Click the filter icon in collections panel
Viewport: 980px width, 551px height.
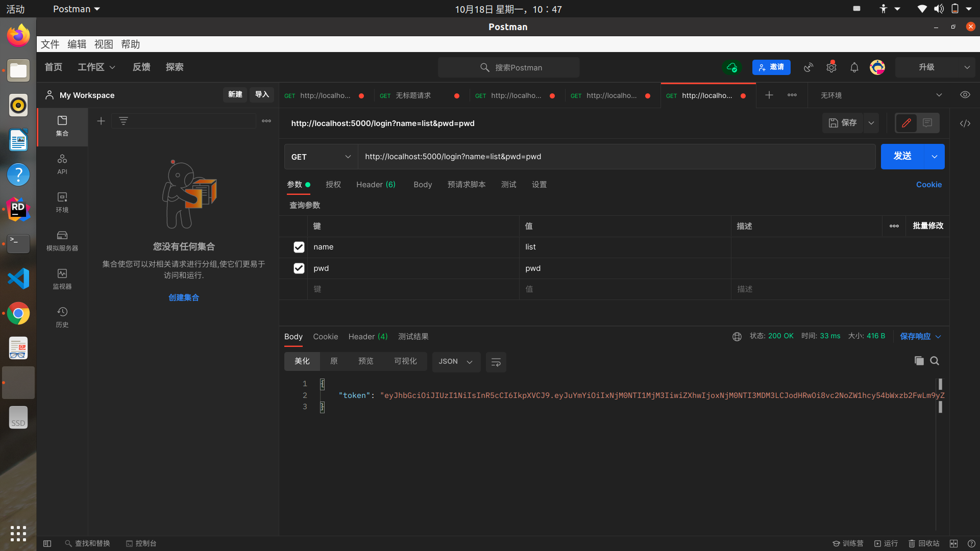pos(124,121)
